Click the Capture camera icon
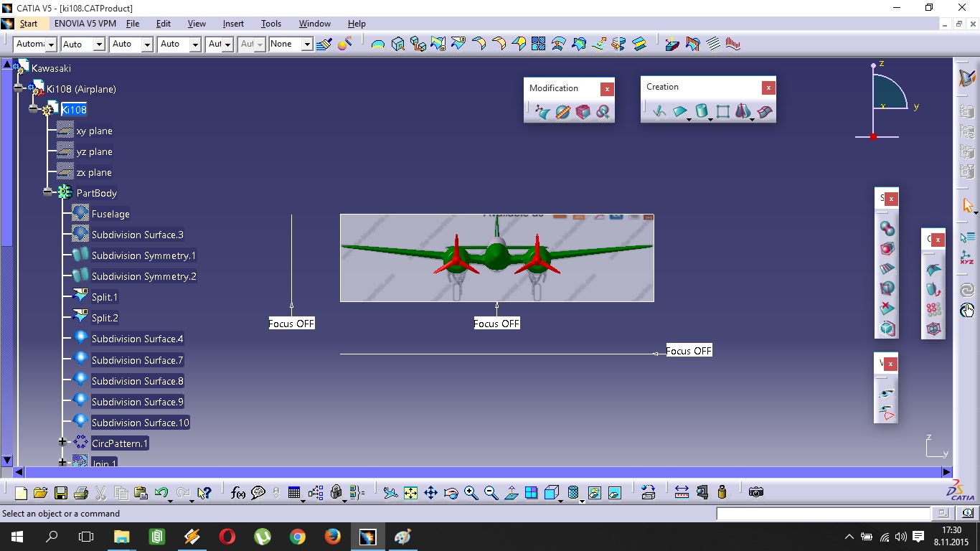Image resolution: width=980 pixels, height=551 pixels. click(x=755, y=492)
